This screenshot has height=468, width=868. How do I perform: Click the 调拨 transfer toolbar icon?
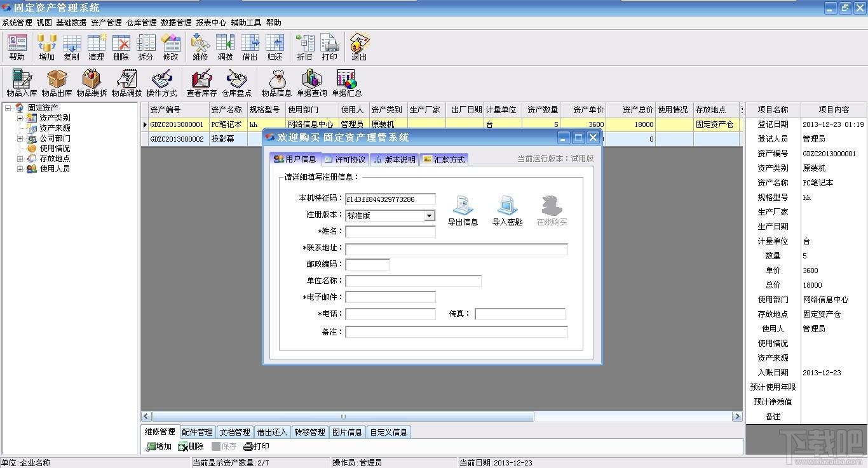[225, 47]
